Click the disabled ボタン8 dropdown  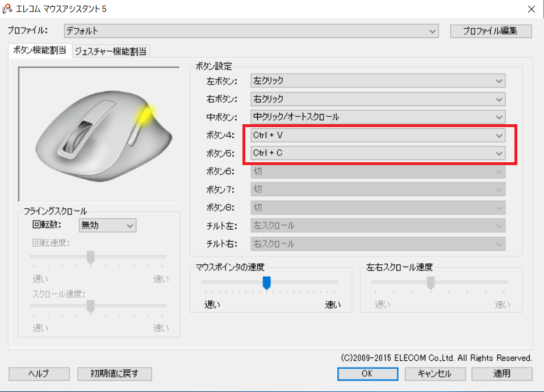point(378,208)
